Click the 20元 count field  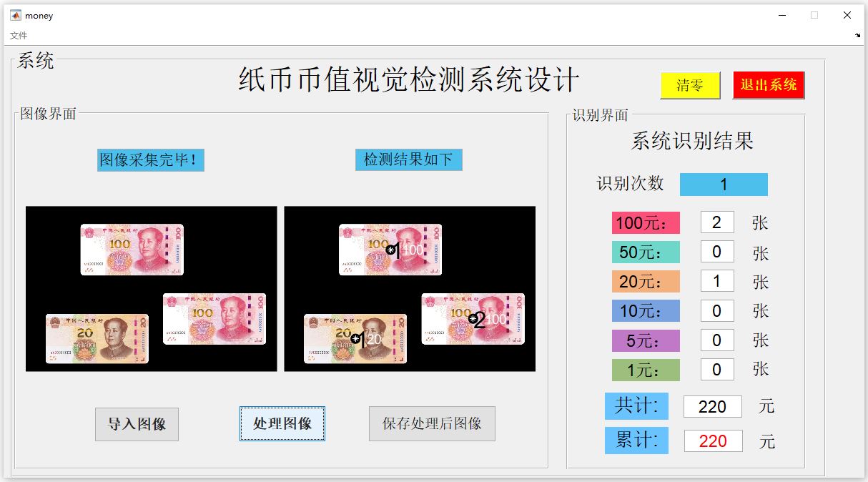(717, 281)
